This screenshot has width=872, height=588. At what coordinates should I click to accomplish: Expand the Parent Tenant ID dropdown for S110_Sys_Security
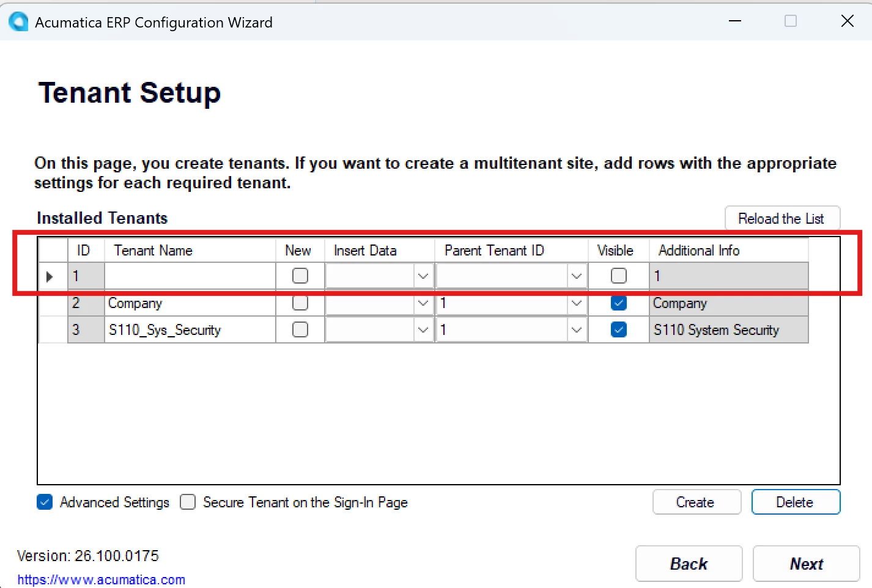[576, 329]
